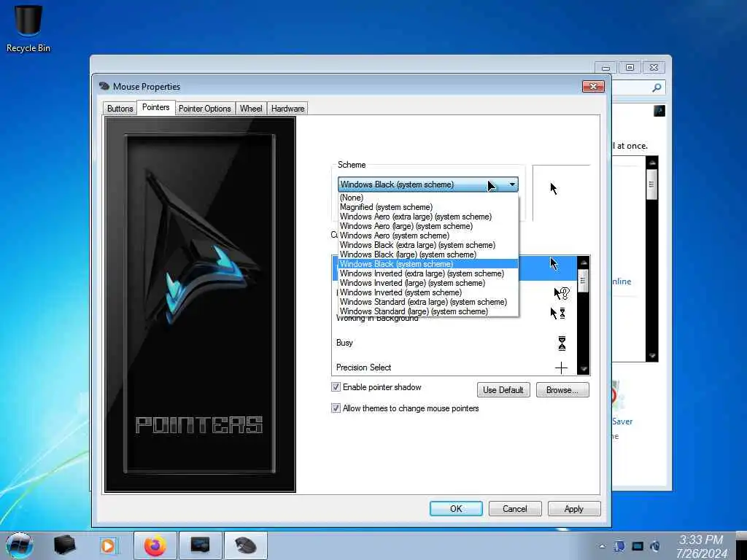
Task: Click the Cancel button
Action: 515,508
